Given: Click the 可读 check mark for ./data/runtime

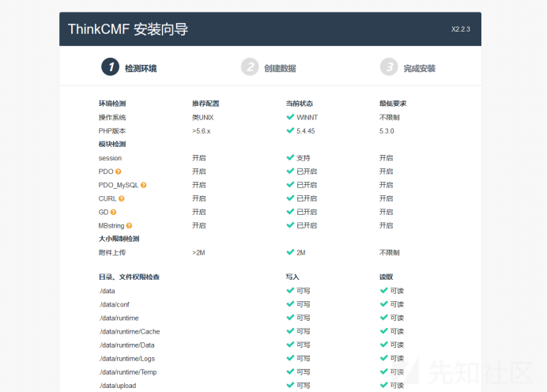Looking at the screenshot, I should click(x=383, y=318).
